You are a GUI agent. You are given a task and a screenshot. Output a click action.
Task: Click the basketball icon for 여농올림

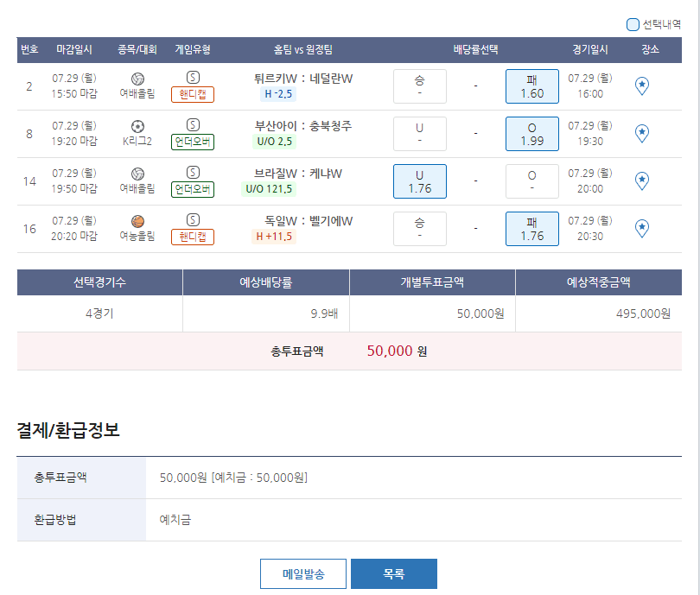[137, 221]
